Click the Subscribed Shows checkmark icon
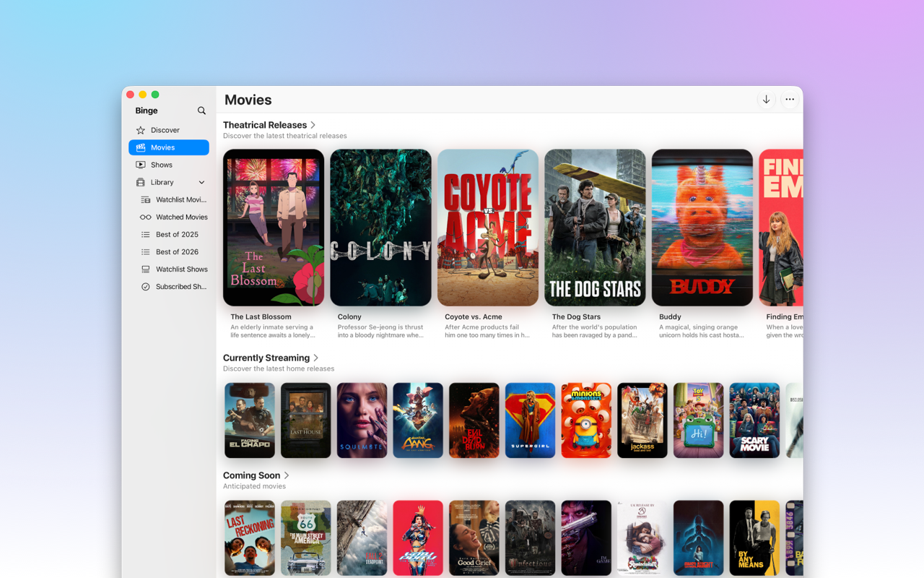 pos(146,287)
